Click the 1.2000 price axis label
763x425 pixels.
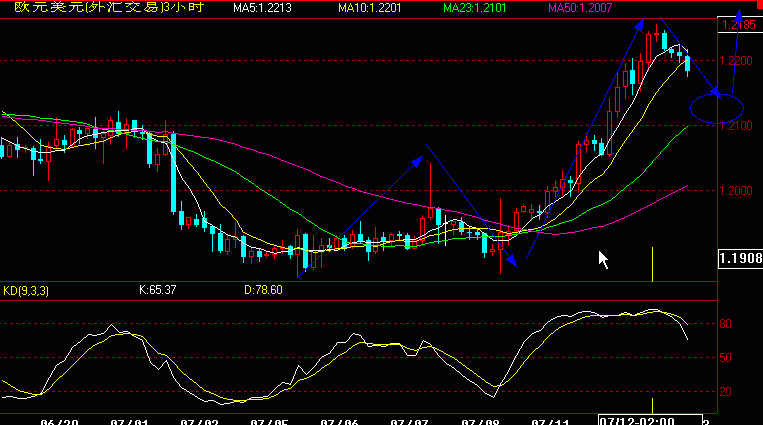[736, 191]
